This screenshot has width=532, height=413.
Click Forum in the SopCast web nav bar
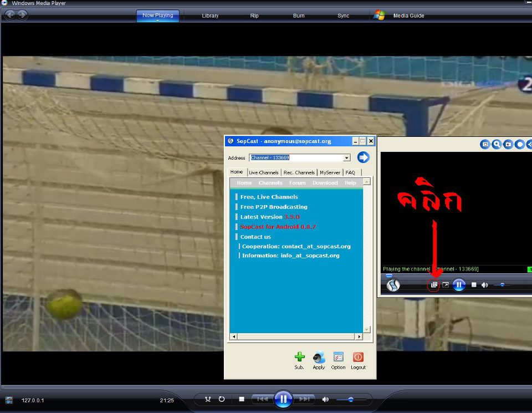298,183
